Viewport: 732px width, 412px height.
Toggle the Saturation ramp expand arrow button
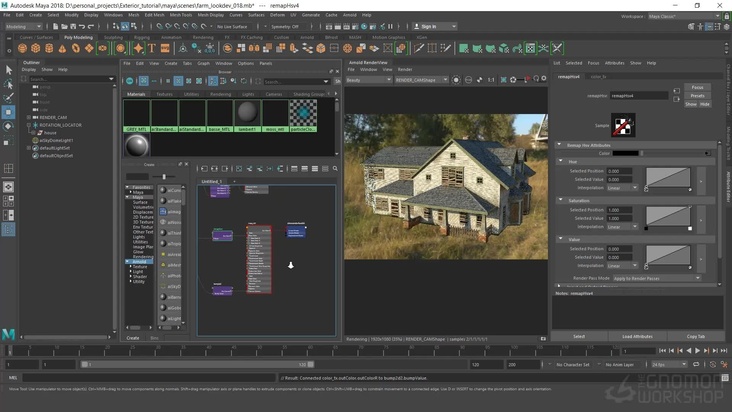point(701,220)
